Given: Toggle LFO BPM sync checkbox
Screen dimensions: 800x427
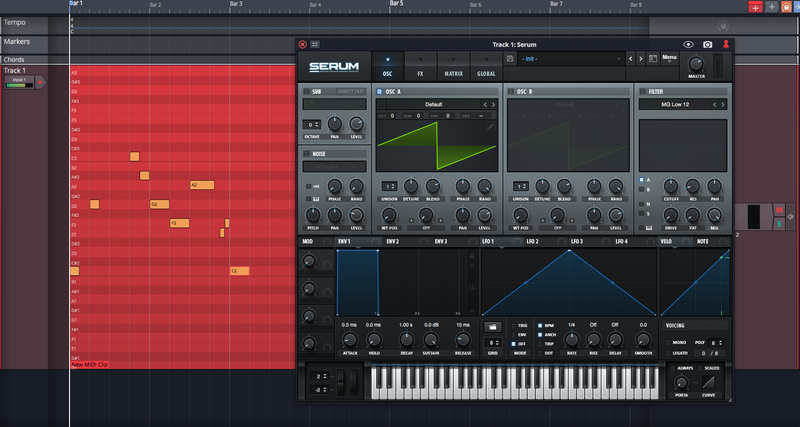Looking at the screenshot, I should (540, 325).
